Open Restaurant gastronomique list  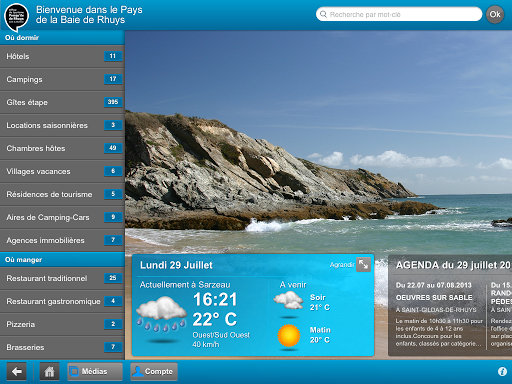click(x=62, y=301)
